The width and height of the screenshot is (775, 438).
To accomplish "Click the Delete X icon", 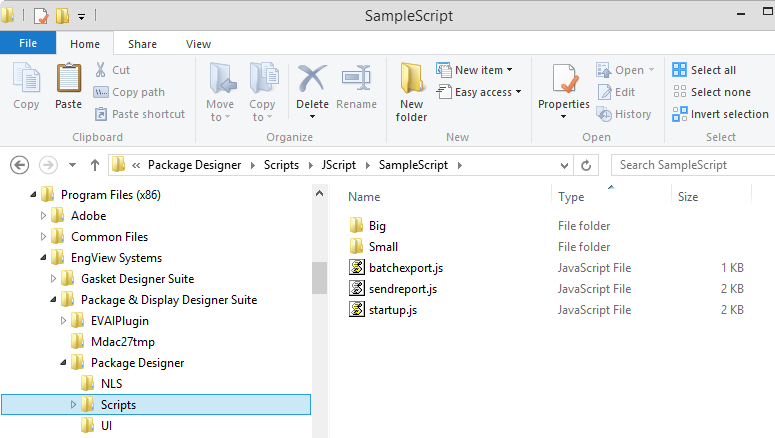I will pos(312,79).
